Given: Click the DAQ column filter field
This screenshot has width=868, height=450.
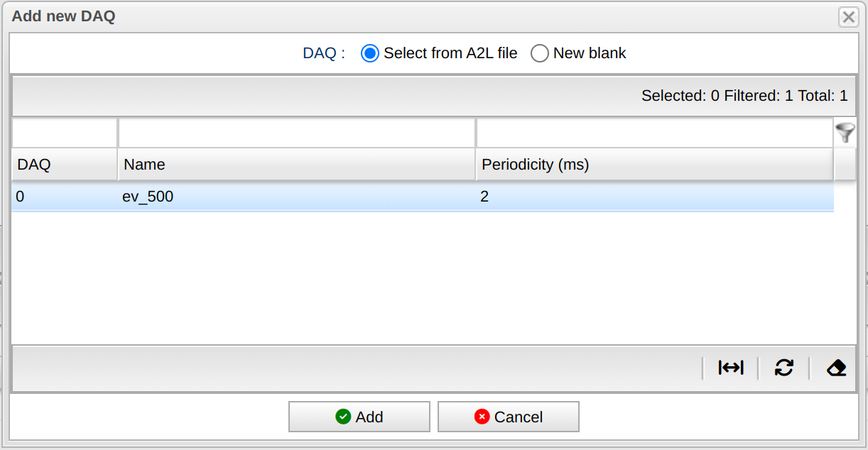Looking at the screenshot, I should [65, 133].
